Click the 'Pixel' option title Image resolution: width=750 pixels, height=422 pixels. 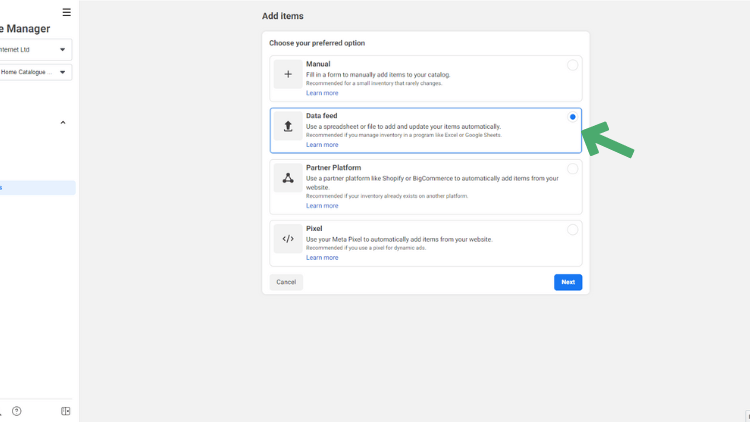click(x=314, y=229)
